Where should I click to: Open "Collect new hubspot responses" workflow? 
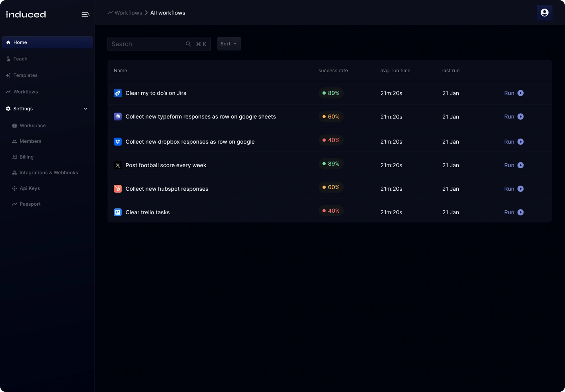coord(167,189)
